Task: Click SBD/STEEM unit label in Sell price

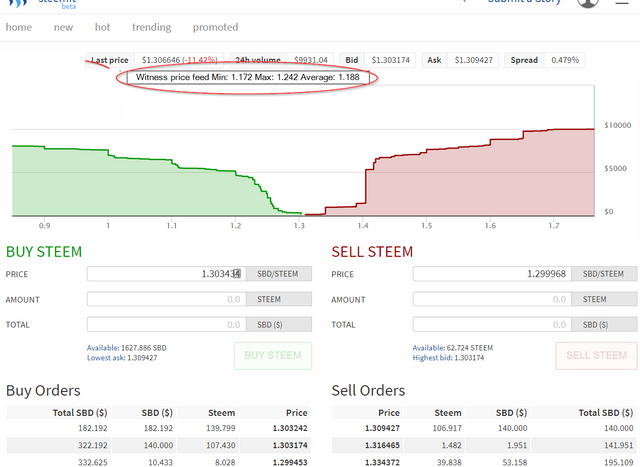Action: [604, 274]
